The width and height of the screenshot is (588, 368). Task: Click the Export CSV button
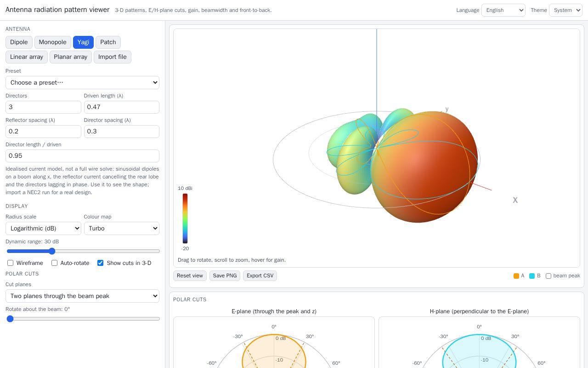click(260, 276)
